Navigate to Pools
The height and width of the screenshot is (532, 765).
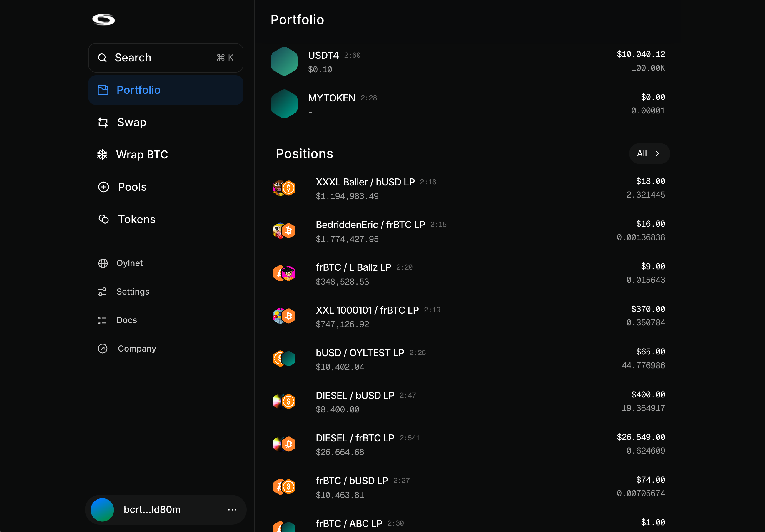click(x=166, y=187)
